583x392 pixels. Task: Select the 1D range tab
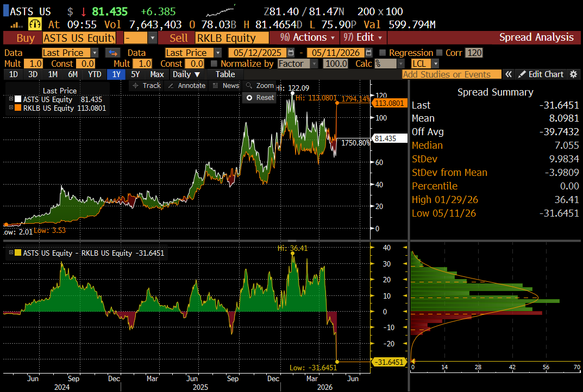(x=14, y=74)
